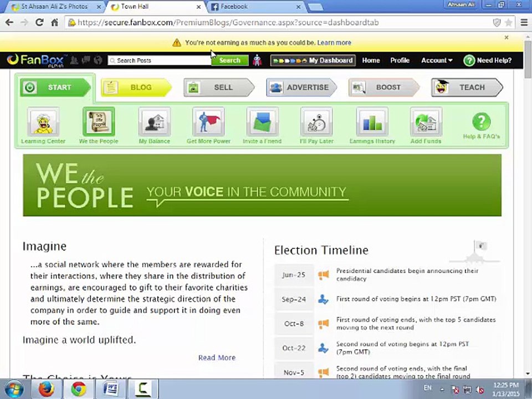Select the We the People icon
Viewport: 532px width, 399px height.
(x=99, y=121)
